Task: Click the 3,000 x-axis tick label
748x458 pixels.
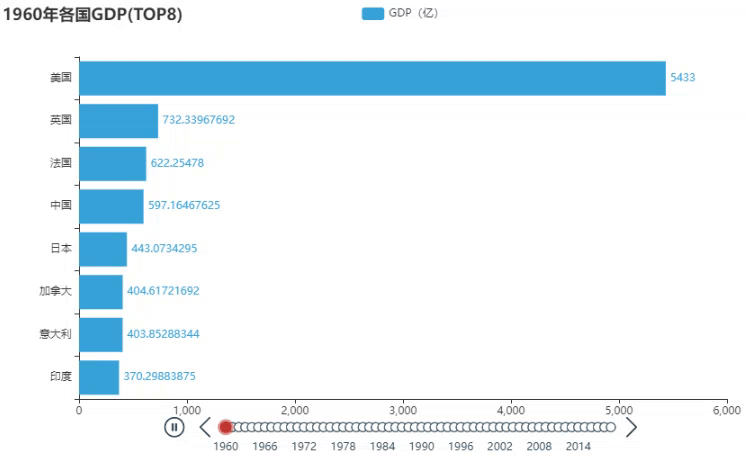Action: point(403,410)
